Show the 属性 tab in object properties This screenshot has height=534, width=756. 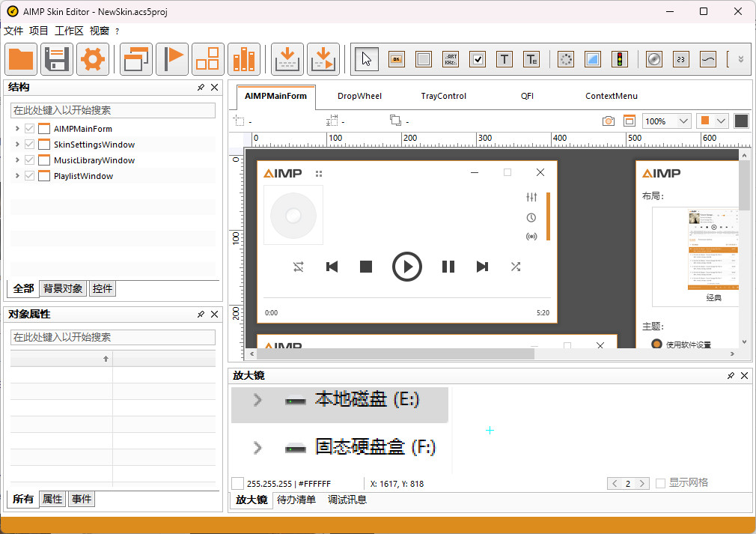coord(52,499)
